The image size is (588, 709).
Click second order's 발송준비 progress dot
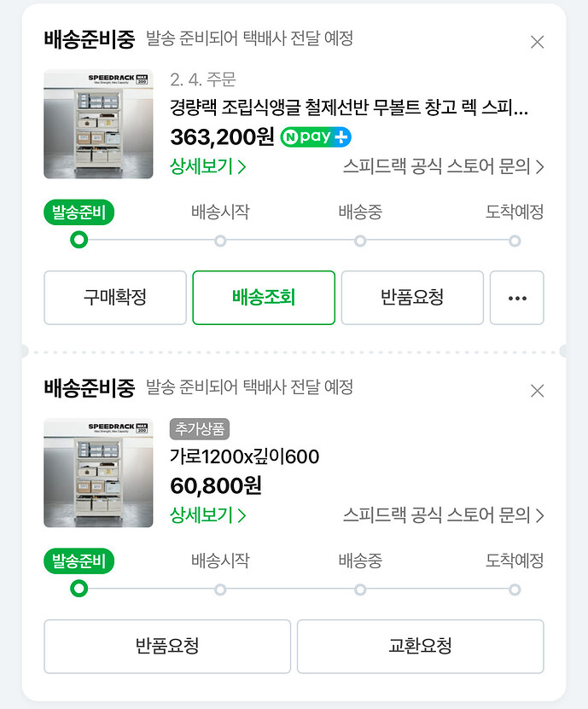point(79,589)
